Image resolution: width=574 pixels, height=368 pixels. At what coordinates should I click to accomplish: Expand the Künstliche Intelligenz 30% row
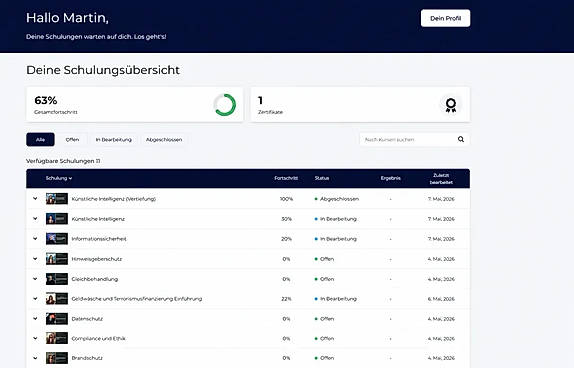pyautogui.click(x=35, y=219)
